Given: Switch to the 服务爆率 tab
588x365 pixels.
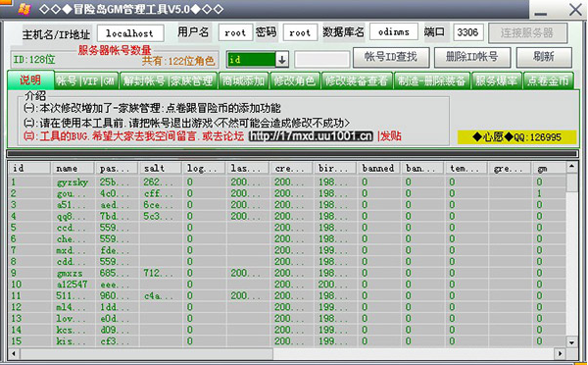Looking at the screenshot, I should tap(497, 80).
